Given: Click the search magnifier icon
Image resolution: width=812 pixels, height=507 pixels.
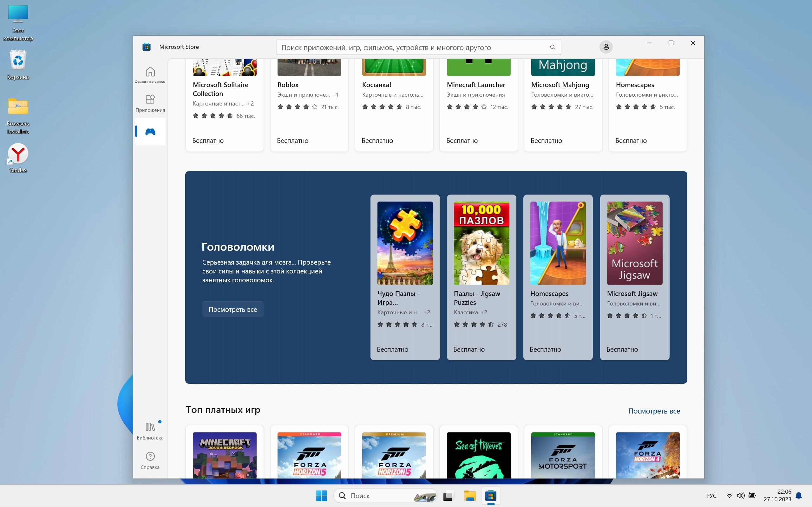Looking at the screenshot, I should pos(552,47).
